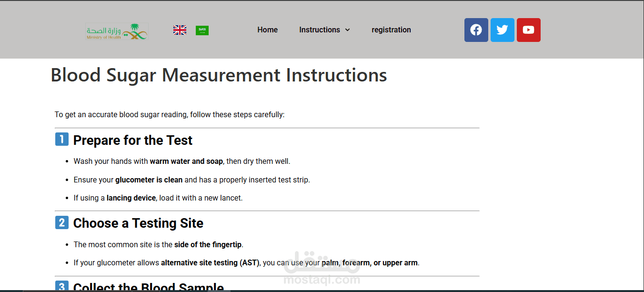The width and height of the screenshot is (644, 292).
Task: Click the number 2 step icon
Action: coord(62,222)
